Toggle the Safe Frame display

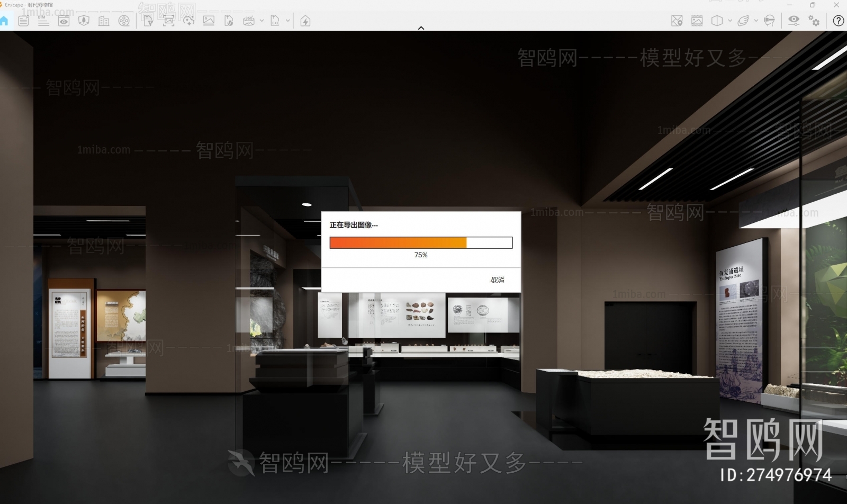tap(697, 21)
